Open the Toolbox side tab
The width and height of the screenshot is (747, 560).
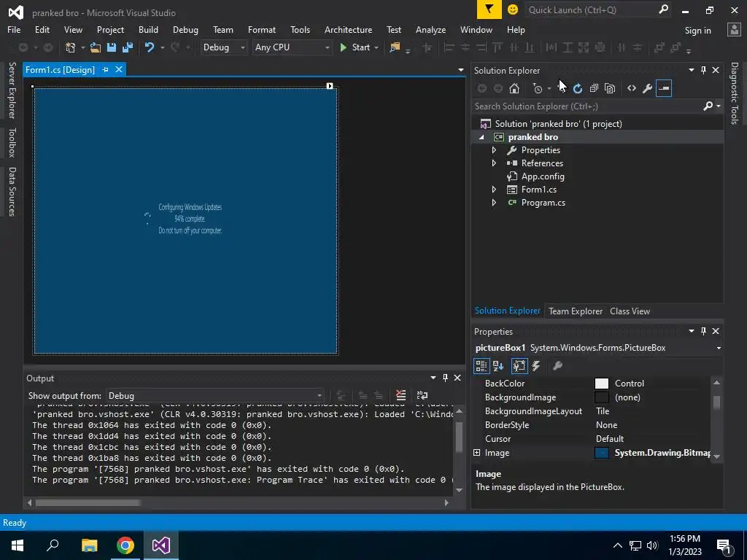pyautogui.click(x=12, y=142)
